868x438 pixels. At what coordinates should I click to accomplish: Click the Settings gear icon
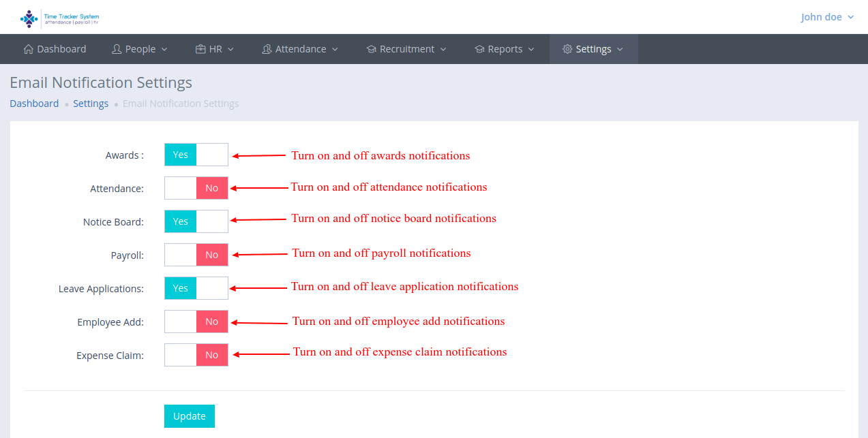567,49
